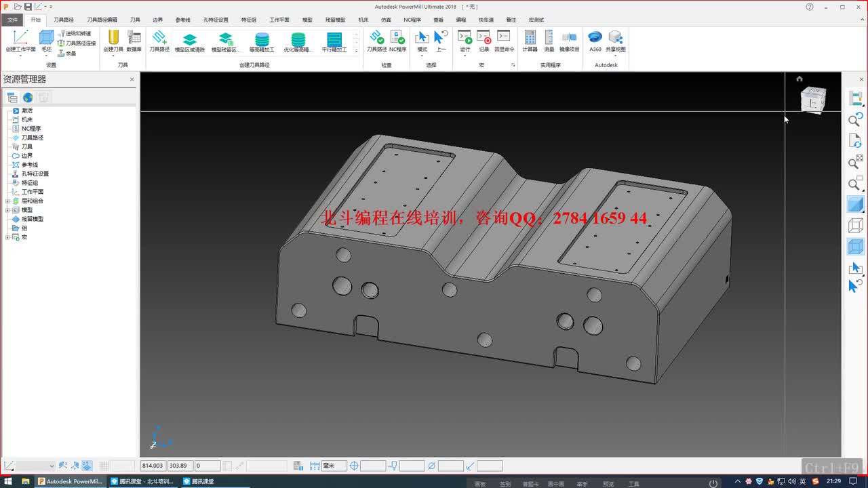Click the 镜像项目 mirror project icon

pos(570,38)
